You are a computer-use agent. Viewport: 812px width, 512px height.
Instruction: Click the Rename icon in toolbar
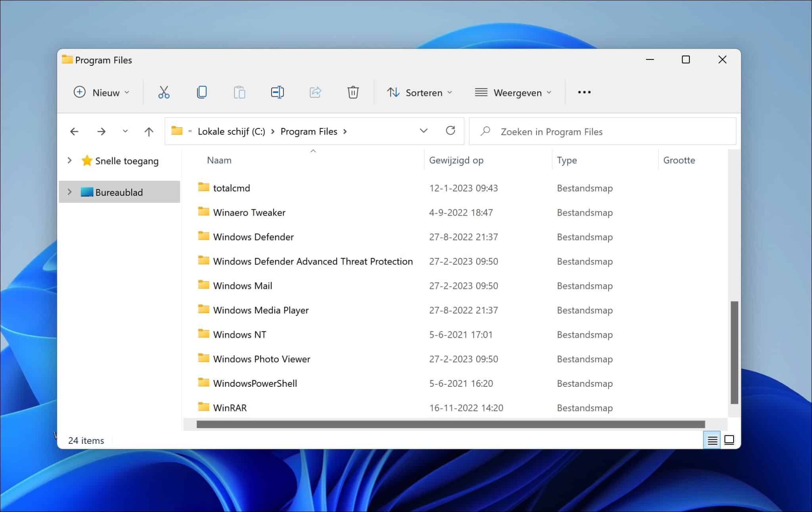tap(277, 92)
